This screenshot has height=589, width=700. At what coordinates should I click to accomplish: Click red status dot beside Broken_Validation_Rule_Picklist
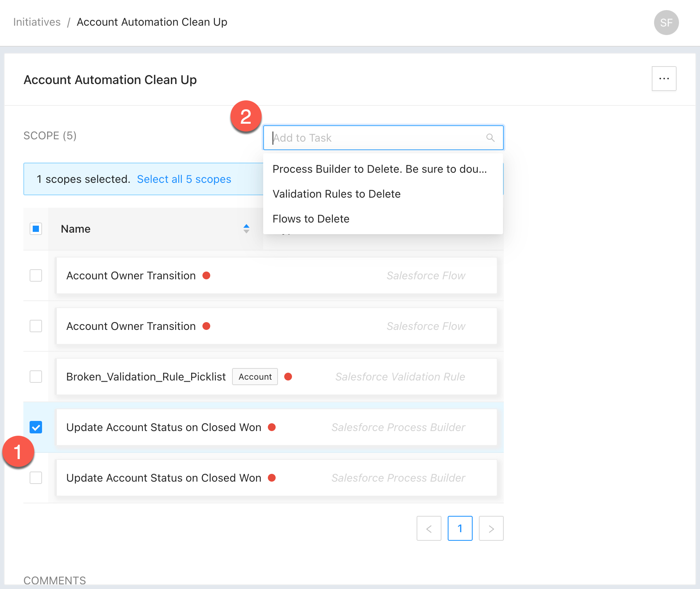tap(288, 377)
